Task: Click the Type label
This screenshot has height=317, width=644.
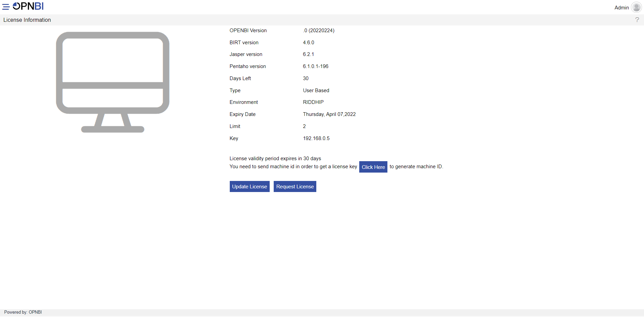Action: [x=235, y=90]
